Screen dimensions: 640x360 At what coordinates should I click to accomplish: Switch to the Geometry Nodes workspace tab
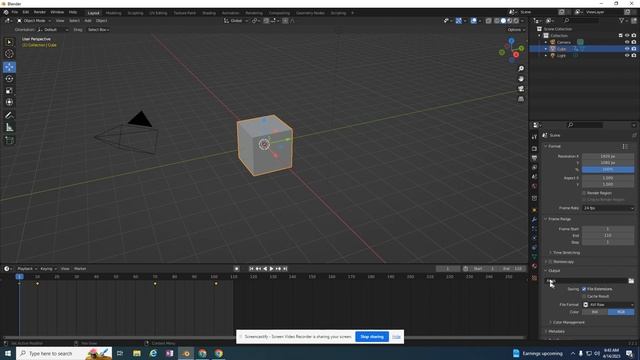click(310, 13)
